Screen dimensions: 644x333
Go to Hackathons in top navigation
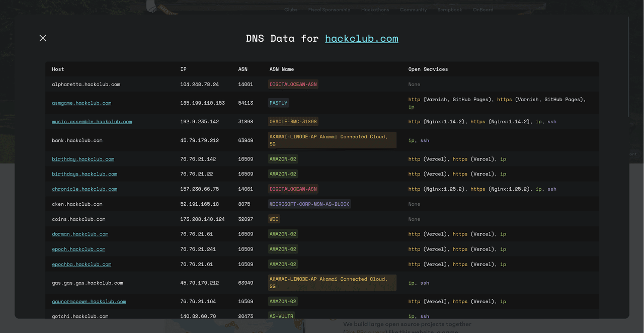coord(375,10)
